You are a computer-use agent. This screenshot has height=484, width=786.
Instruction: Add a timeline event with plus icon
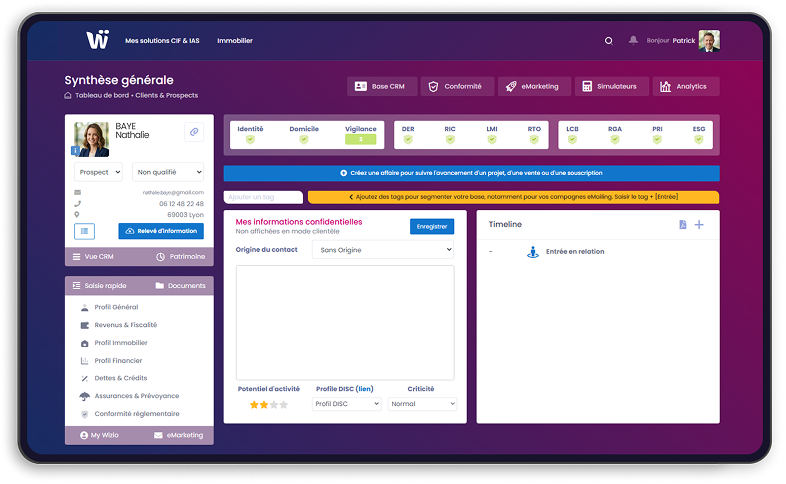pyautogui.click(x=699, y=225)
